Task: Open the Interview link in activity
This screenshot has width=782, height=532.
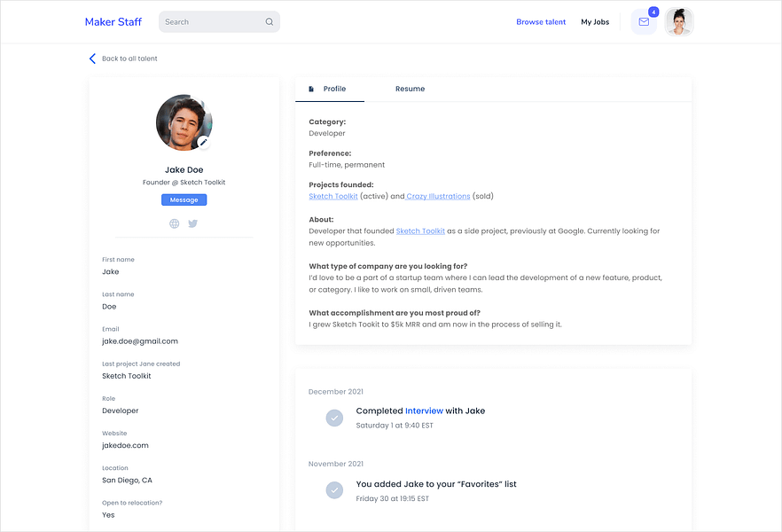Action: coord(424,411)
